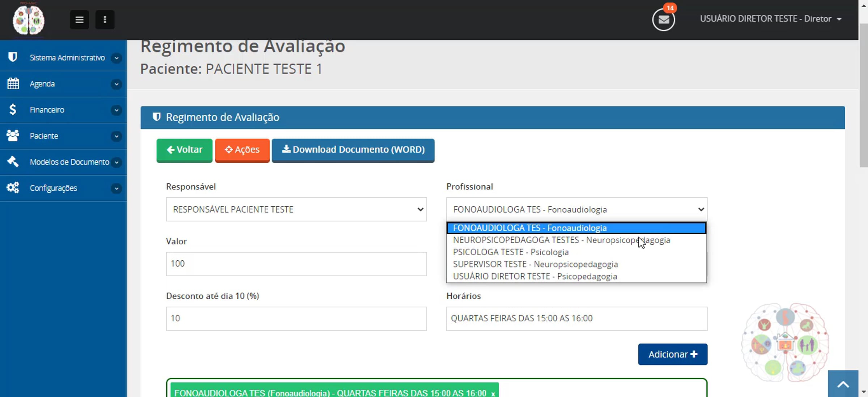Click the green Voltar button
The image size is (868, 397).
point(184,150)
